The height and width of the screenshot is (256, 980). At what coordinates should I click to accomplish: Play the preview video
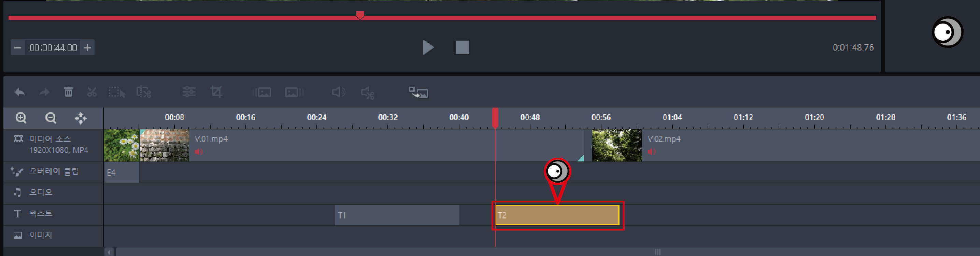[428, 47]
